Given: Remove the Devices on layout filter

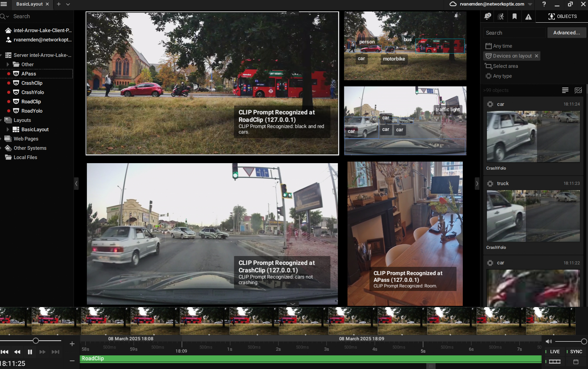Looking at the screenshot, I should click(537, 56).
